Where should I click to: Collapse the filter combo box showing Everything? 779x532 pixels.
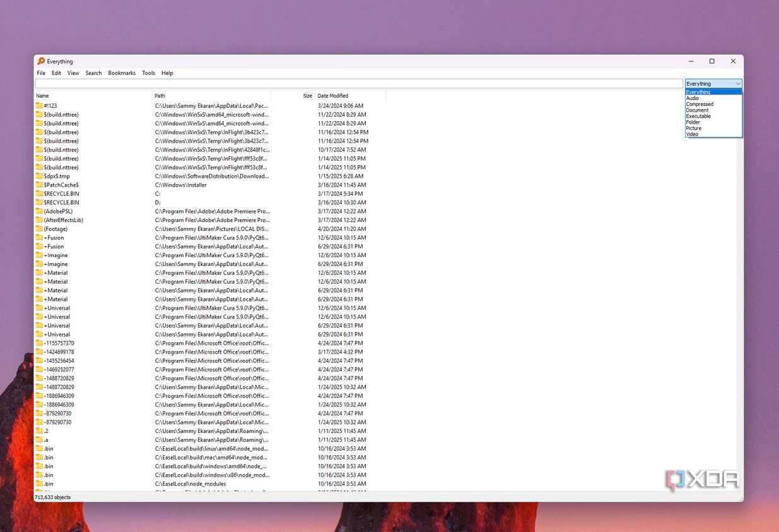(713, 84)
